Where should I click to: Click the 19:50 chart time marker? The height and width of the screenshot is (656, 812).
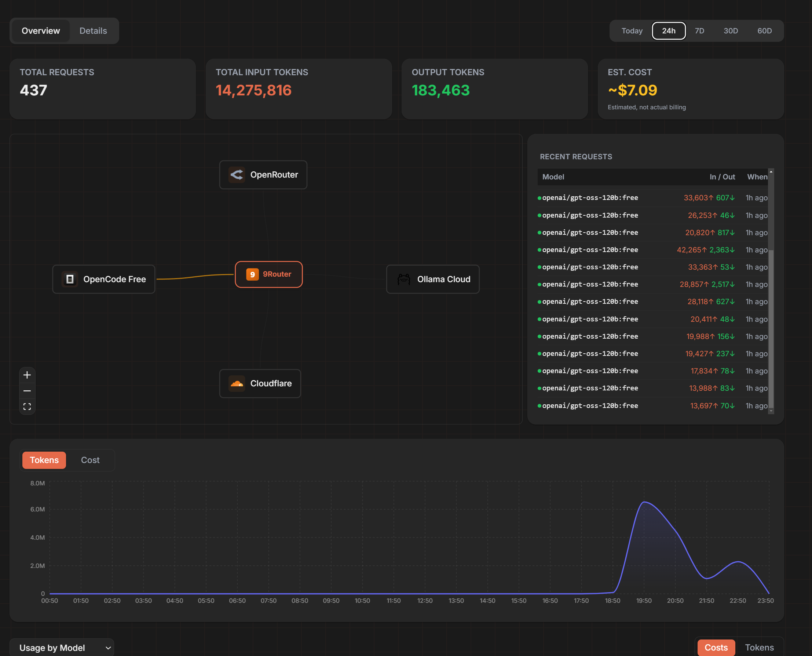pos(644,601)
